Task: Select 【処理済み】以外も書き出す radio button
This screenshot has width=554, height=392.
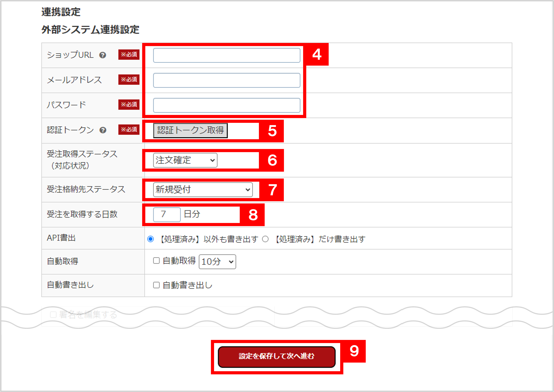Action: (150, 239)
